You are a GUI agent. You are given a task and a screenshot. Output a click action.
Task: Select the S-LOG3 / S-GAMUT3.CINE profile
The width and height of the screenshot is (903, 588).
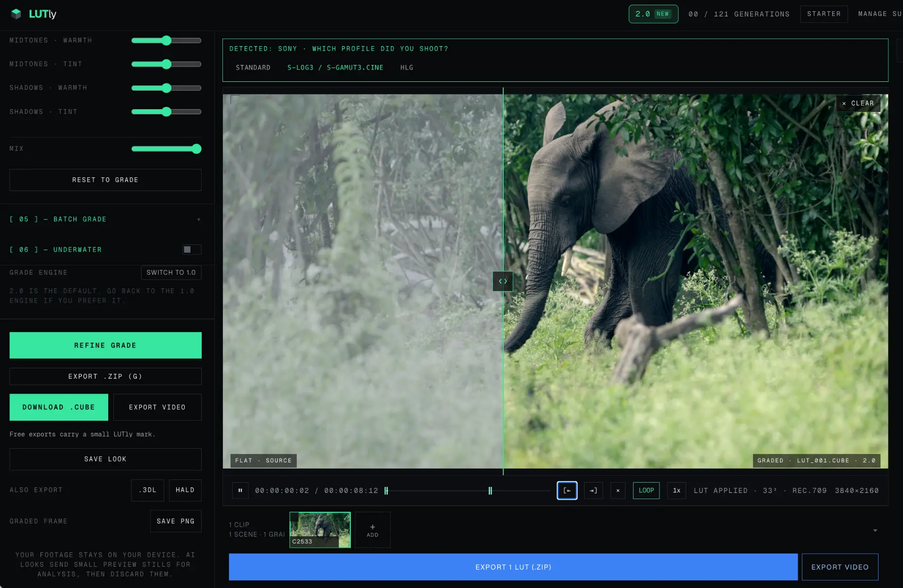(x=335, y=68)
